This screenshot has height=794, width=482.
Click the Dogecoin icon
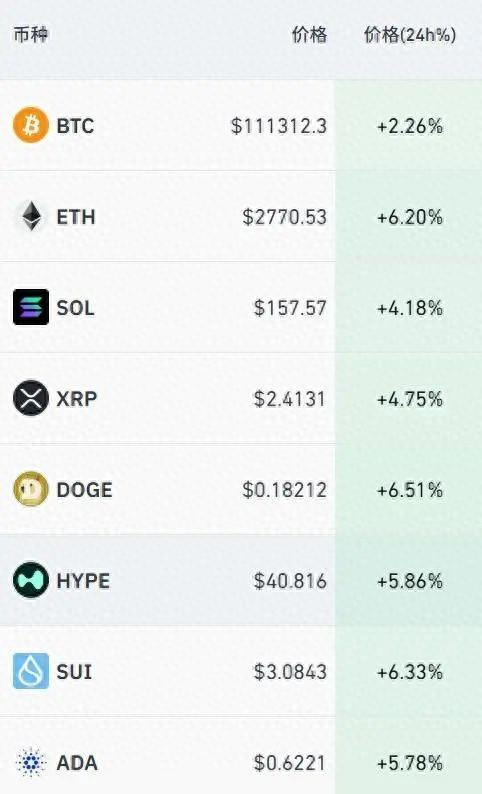31,489
